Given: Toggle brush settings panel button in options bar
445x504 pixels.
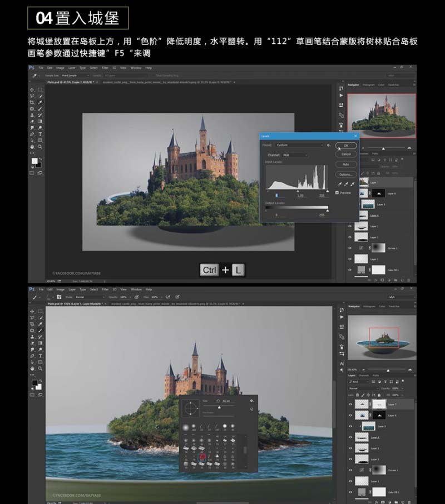Looking at the screenshot, I should click(59, 297).
